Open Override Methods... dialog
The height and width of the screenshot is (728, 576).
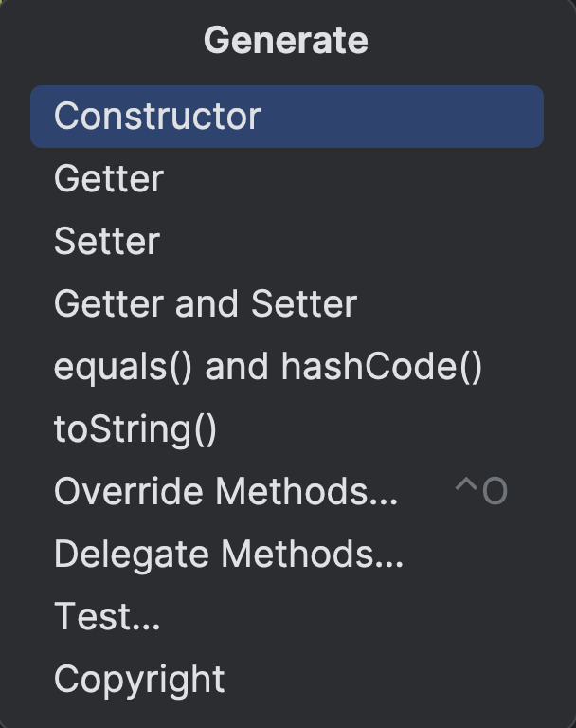225,492
